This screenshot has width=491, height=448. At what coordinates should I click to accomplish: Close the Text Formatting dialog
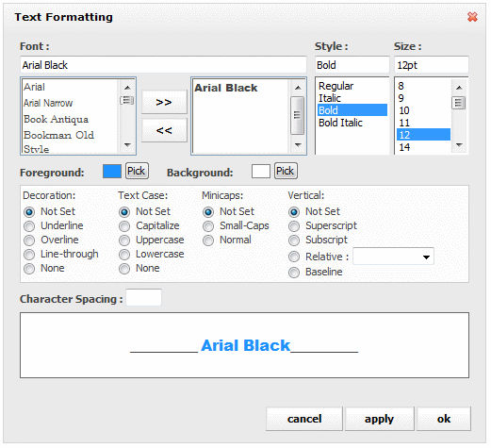(x=472, y=17)
